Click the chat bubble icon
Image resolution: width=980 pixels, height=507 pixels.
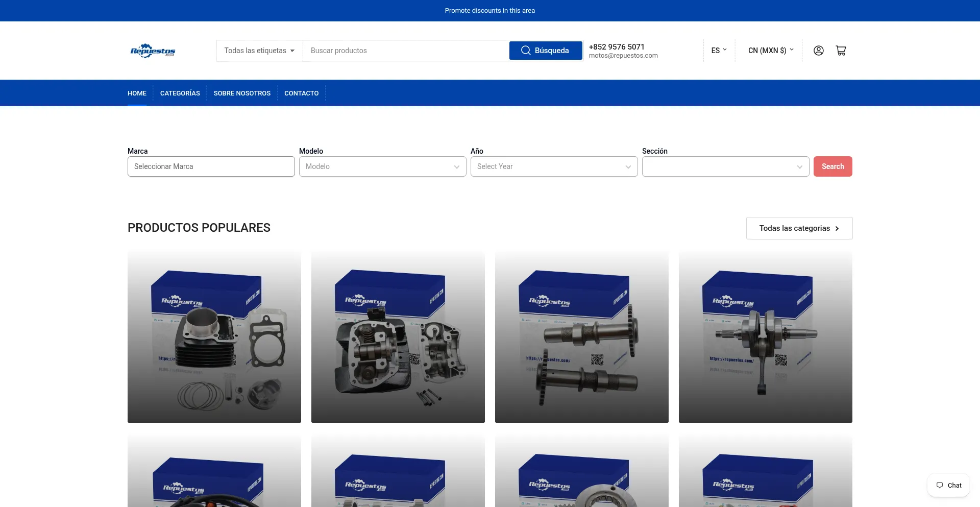click(940, 486)
